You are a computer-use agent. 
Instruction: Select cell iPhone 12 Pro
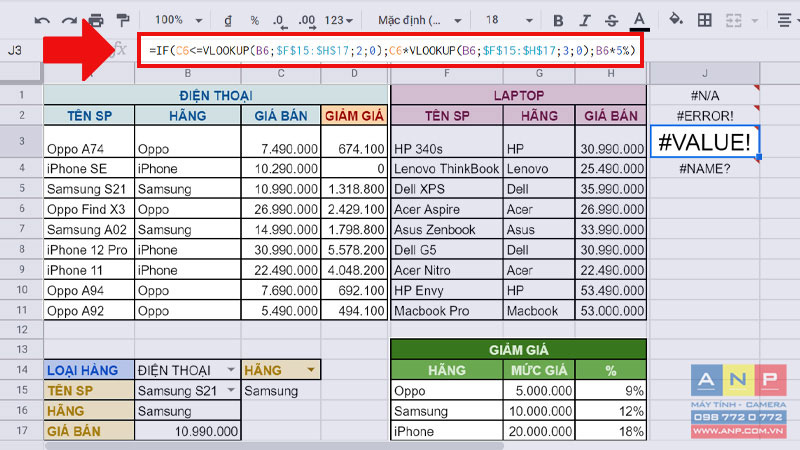[x=89, y=250]
